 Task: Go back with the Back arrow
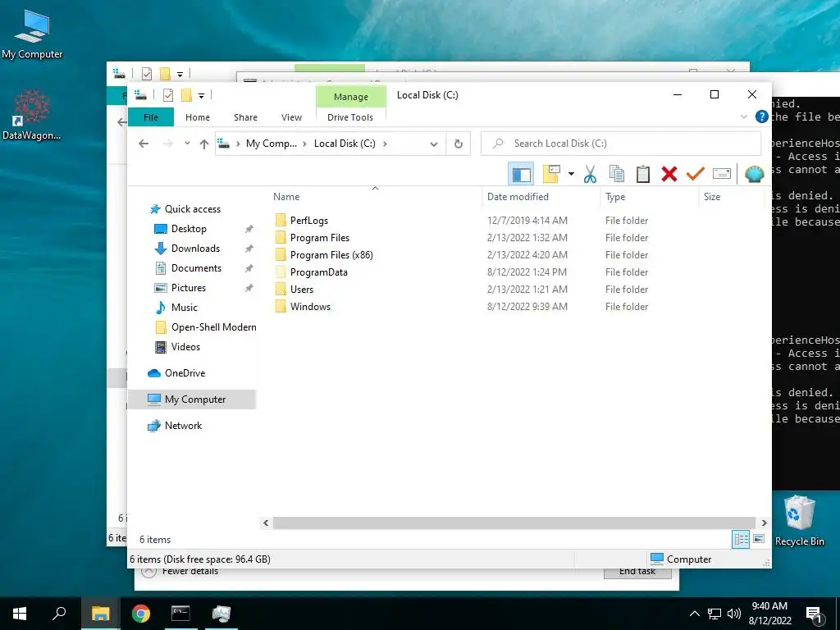(143, 144)
